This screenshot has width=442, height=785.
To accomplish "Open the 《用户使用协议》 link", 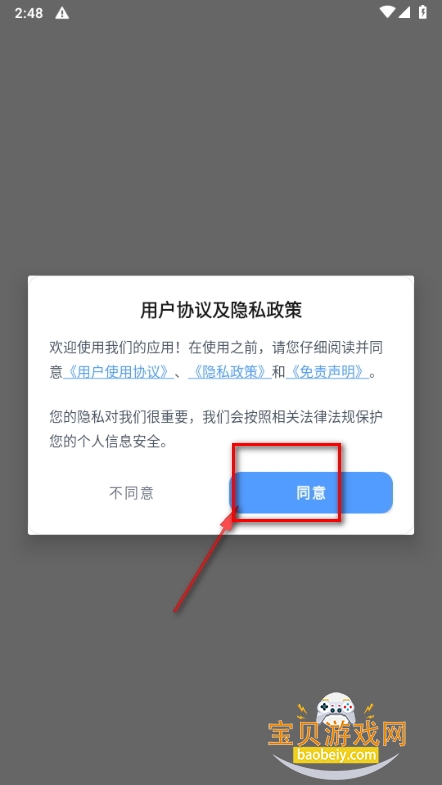I will point(118,372).
